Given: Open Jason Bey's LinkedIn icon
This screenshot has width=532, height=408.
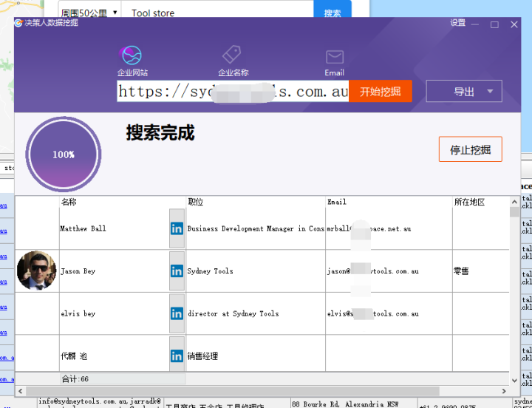Looking at the screenshot, I should coord(177,271).
